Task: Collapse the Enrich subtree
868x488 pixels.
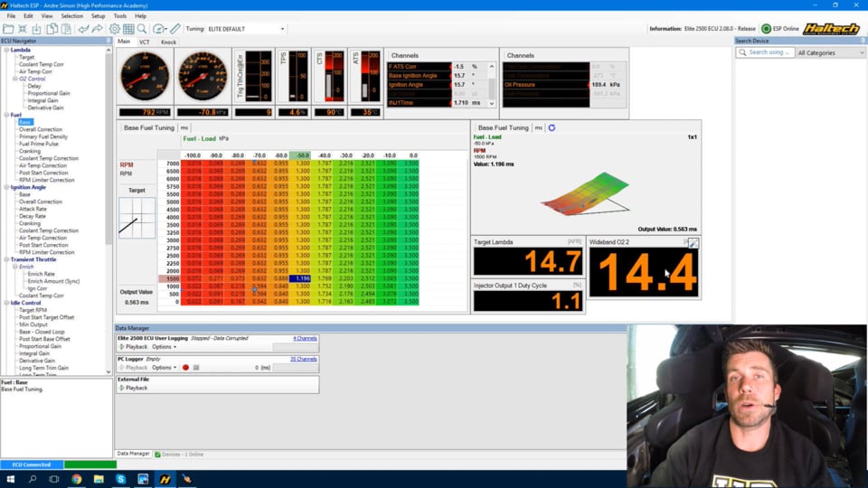Action: pyautogui.click(x=15, y=267)
